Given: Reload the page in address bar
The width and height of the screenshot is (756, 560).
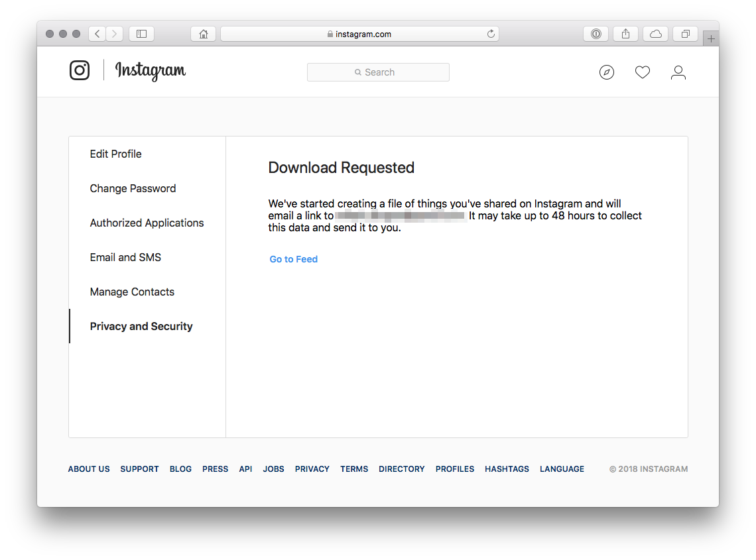Looking at the screenshot, I should (491, 34).
